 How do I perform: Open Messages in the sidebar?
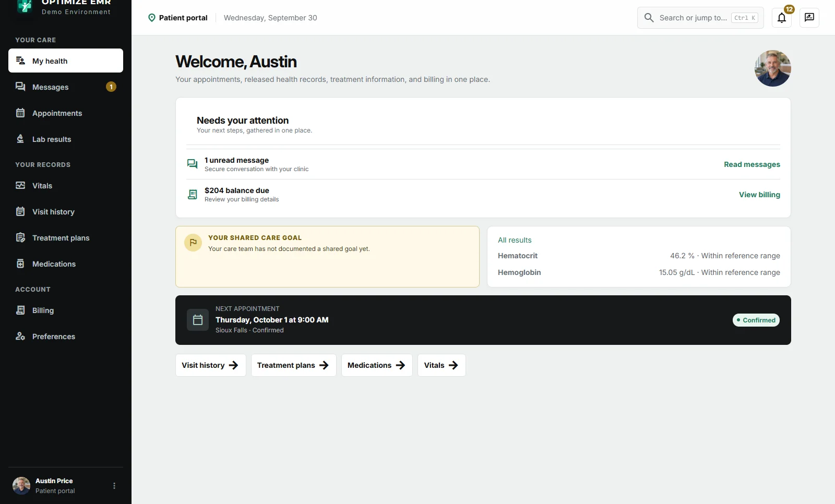[66, 87]
